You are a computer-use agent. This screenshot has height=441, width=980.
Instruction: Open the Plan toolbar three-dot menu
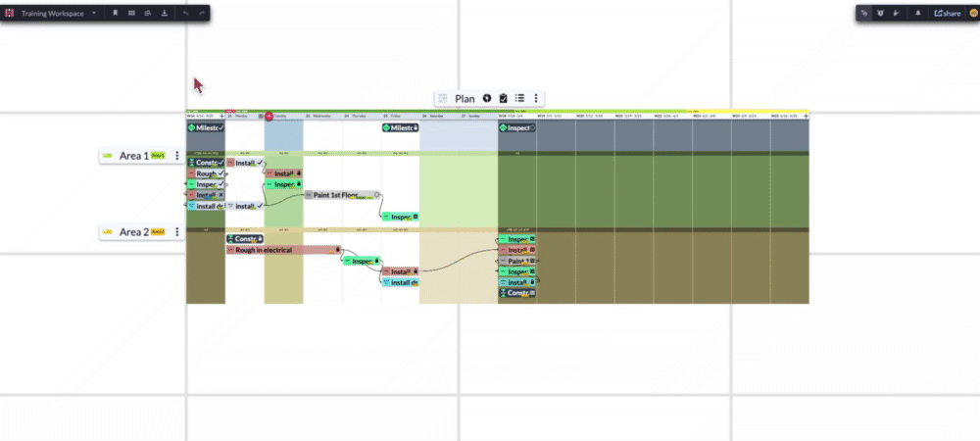[x=536, y=99]
